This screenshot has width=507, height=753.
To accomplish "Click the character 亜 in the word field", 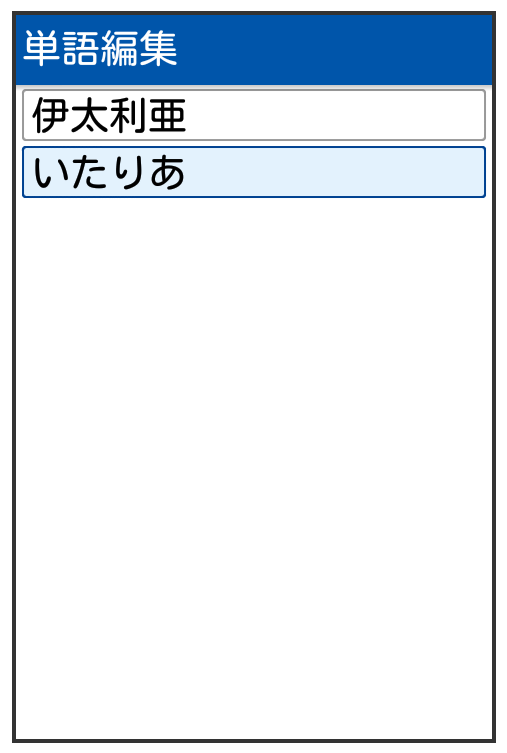I will [x=167, y=115].
